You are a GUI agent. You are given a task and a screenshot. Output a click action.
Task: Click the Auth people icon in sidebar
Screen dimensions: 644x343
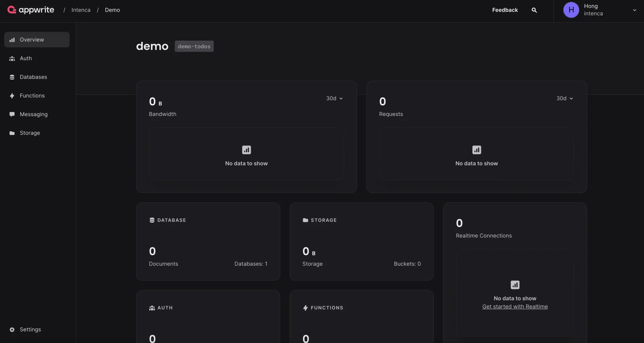(x=12, y=58)
